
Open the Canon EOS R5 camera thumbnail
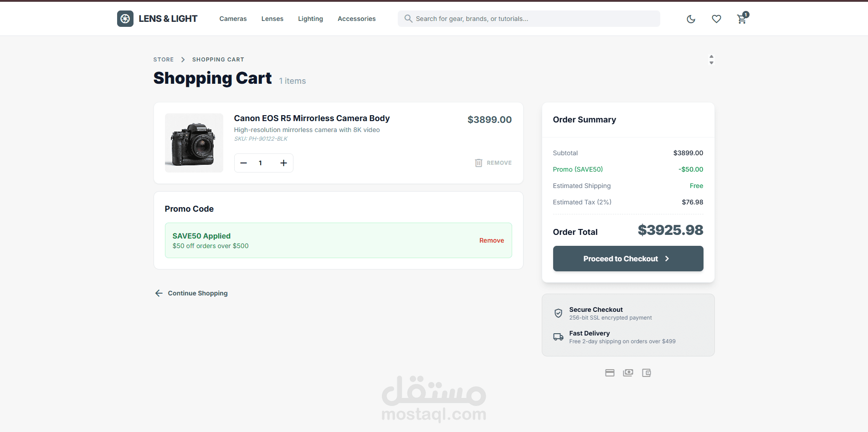(x=194, y=143)
